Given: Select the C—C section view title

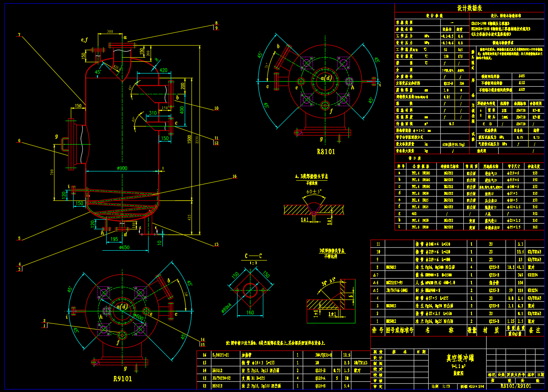Looking at the screenshot, I should (x=253, y=256).
